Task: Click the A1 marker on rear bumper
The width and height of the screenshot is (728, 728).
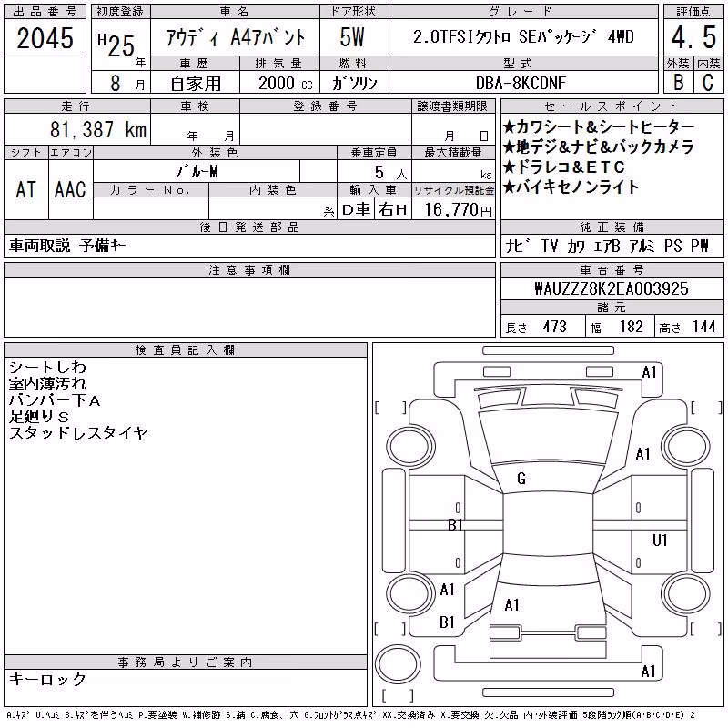Action: click(x=648, y=672)
